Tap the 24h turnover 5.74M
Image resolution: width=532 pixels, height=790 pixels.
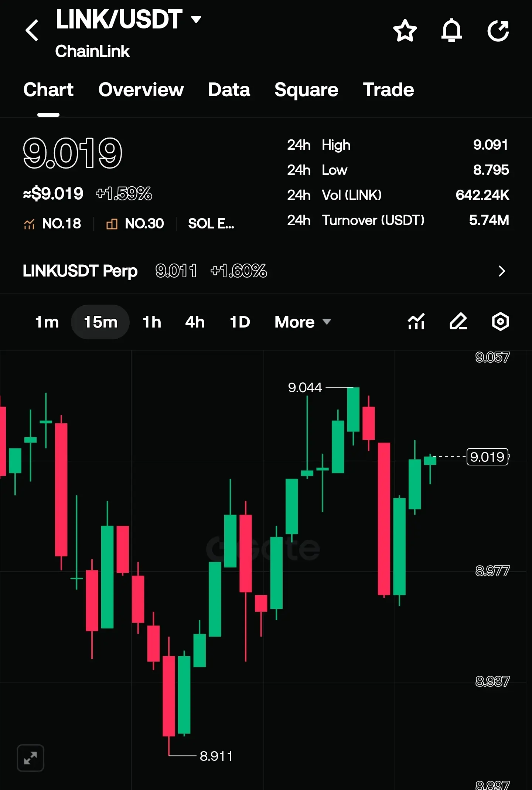[x=489, y=220]
